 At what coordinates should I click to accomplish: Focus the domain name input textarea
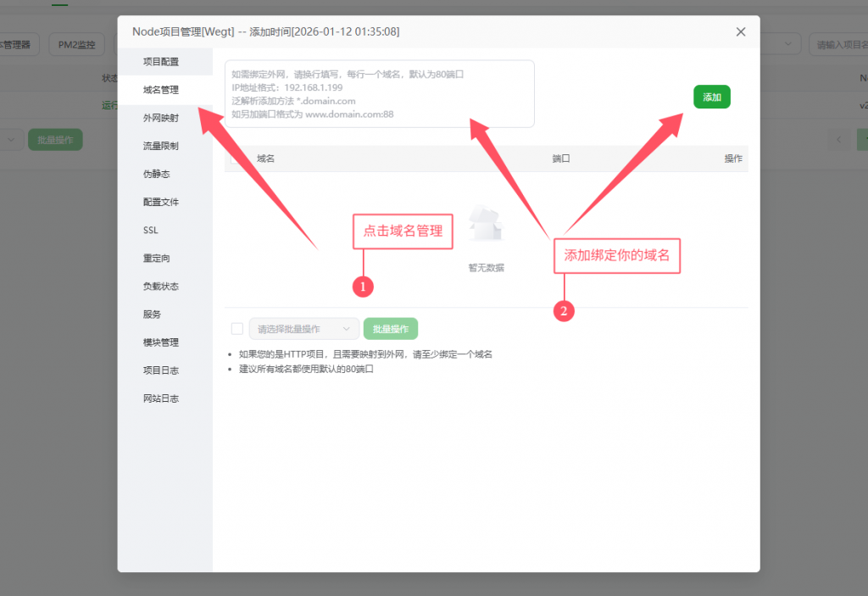[x=379, y=93]
